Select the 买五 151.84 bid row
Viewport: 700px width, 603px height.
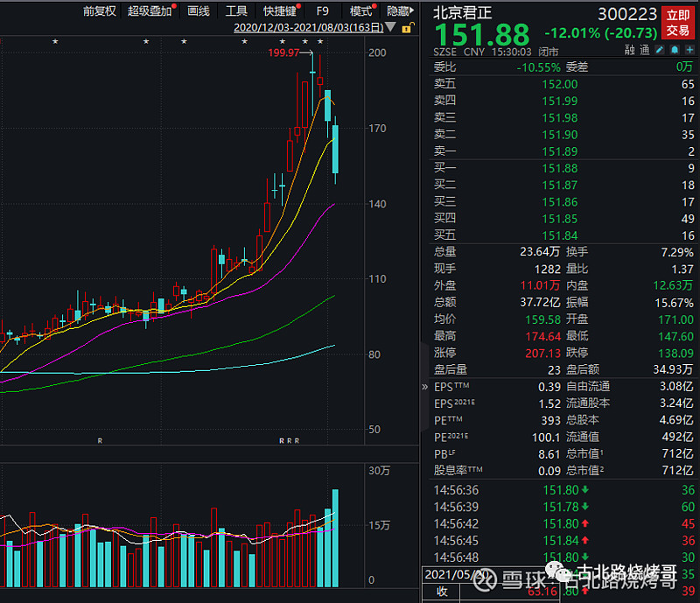click(563, 235)
